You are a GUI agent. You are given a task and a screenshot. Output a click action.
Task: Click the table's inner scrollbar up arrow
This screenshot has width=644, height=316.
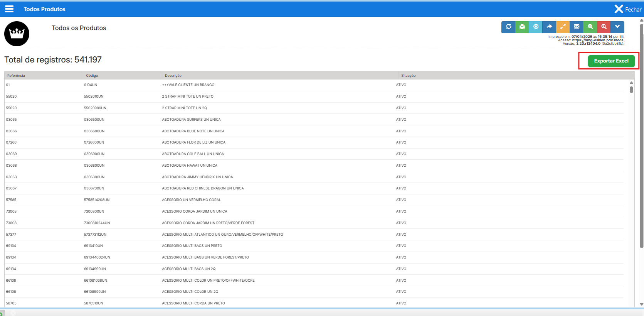pyautogui.click(x=631, y=83)
